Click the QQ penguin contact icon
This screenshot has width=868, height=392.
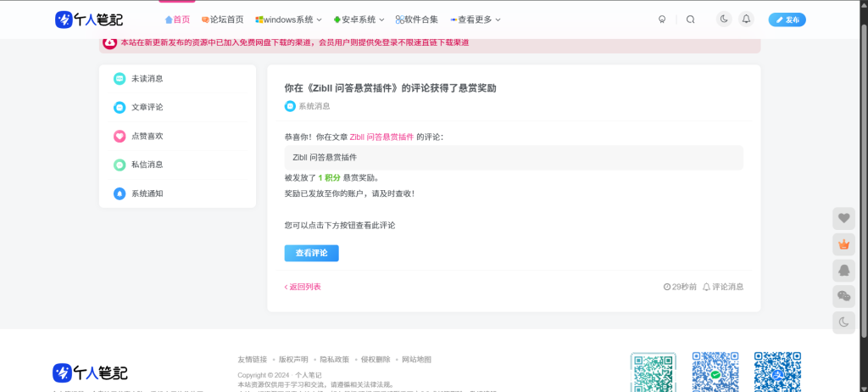pyautogui.click(x=843, y=270)
